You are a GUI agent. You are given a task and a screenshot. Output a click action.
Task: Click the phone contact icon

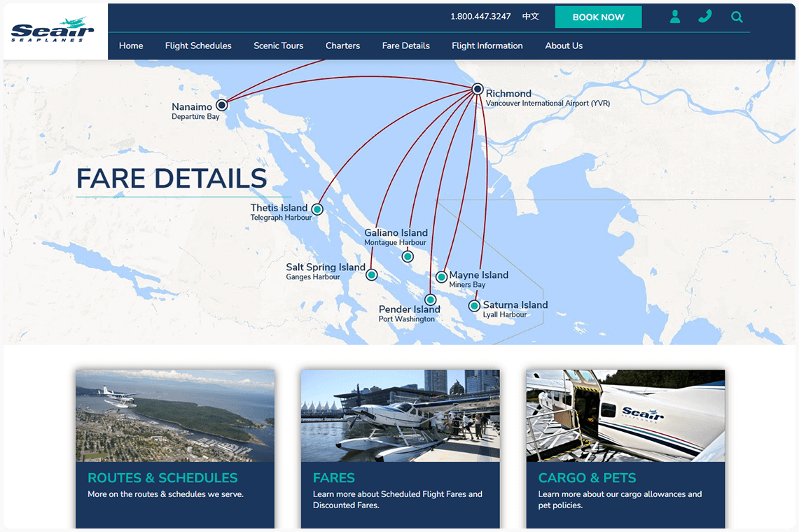pyautogui.click(x=705, y=17)
